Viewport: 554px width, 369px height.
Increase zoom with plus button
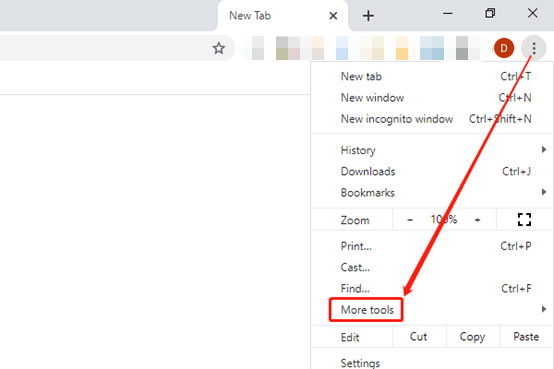pos(477,220)
